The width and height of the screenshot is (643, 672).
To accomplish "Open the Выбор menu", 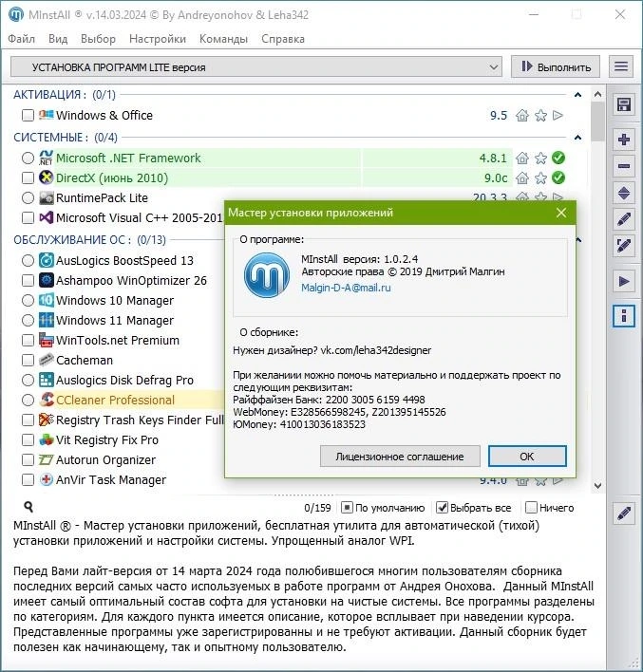I will point(98,39).
